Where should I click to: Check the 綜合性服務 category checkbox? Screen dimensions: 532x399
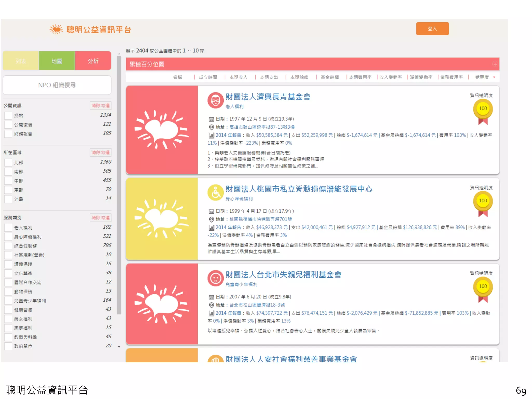point(8,246)
